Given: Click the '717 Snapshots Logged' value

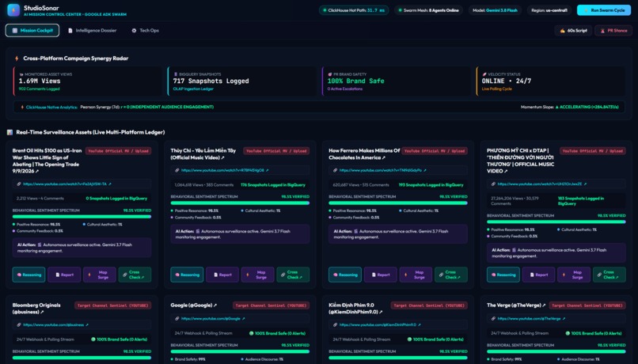Looking at the screenshot, I should [x=211, y=81].
